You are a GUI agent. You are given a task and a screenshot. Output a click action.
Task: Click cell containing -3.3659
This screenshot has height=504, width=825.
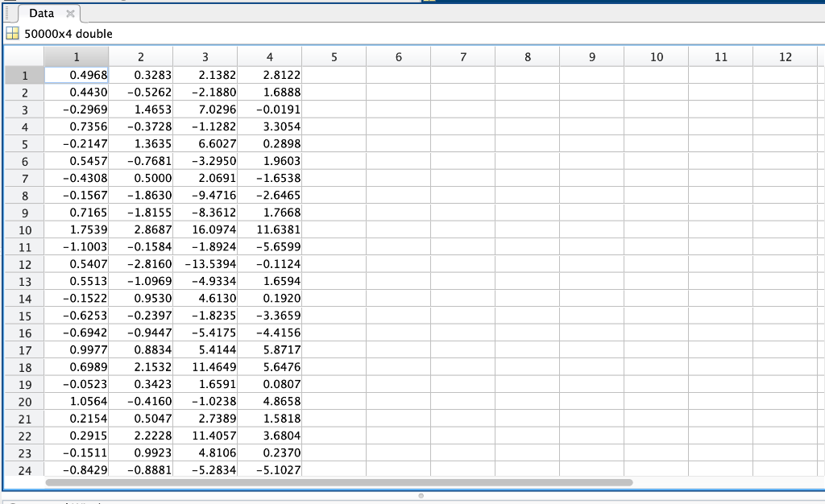[270, 316]
